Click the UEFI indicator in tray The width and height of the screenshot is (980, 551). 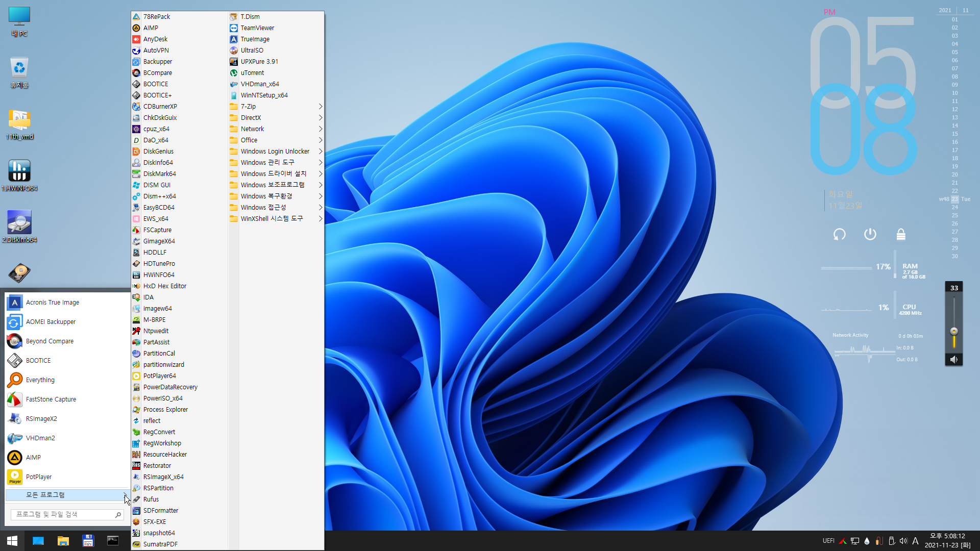pos(828,541)
